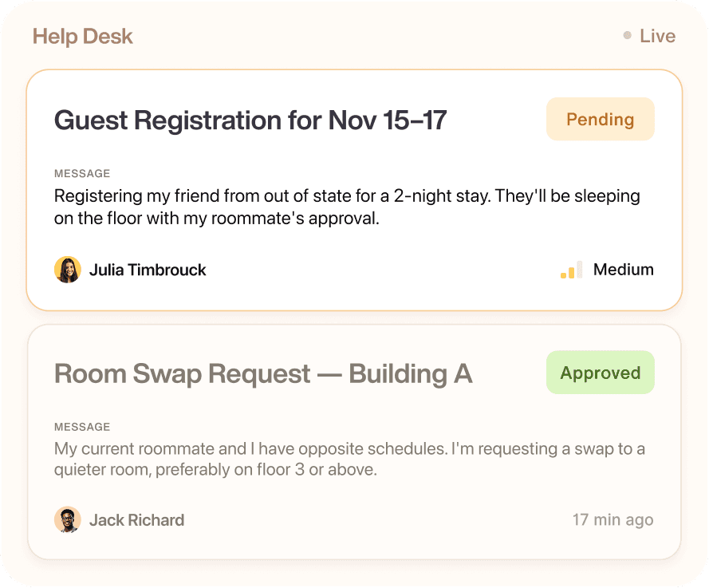
Task: Expand the Guest Registration ticket card
Action: pos(355,190)
